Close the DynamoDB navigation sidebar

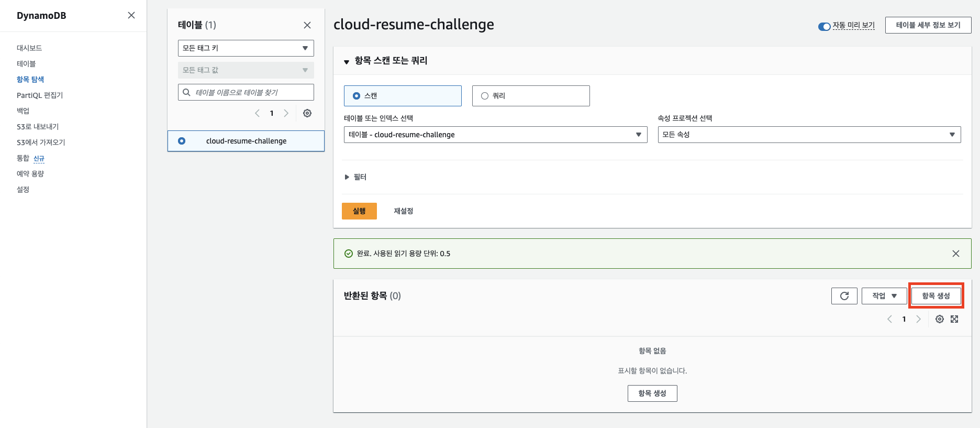point(131,15)
